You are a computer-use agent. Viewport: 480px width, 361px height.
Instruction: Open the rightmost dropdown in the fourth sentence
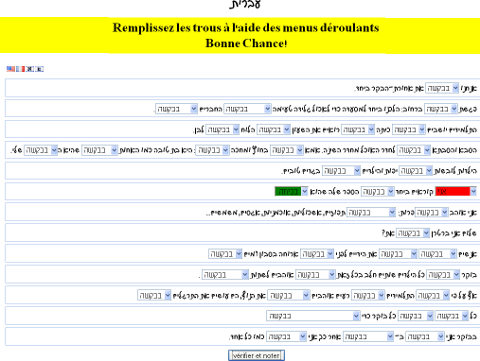pos(414,150)
